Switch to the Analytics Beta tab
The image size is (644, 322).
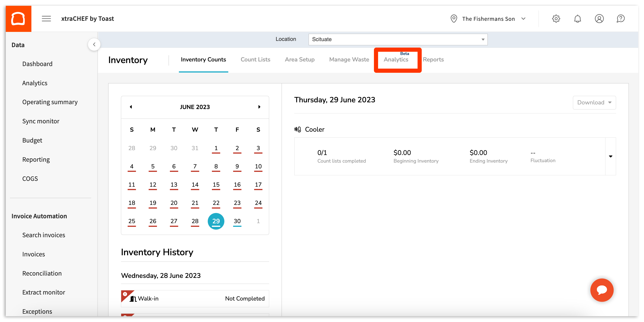pos(396,60)
